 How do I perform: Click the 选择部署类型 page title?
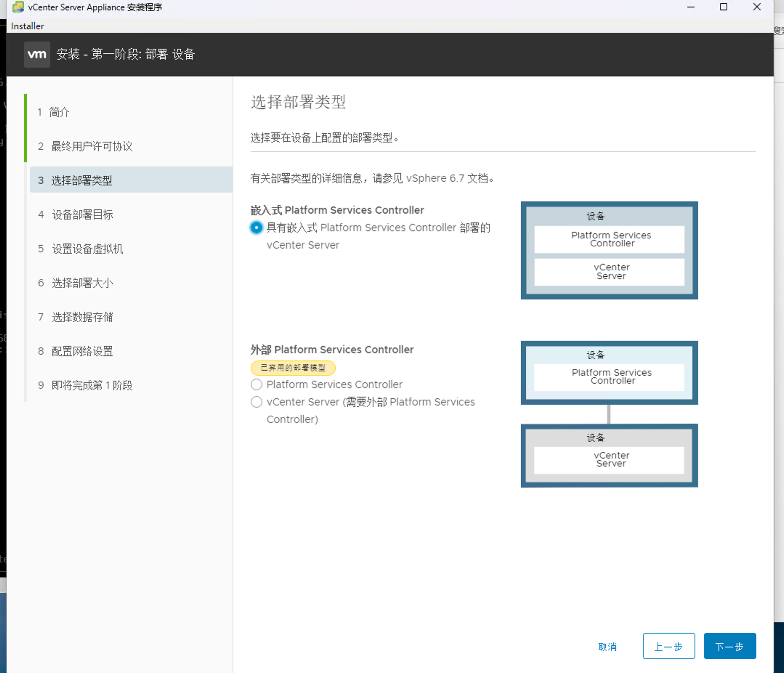pos(298,102)
